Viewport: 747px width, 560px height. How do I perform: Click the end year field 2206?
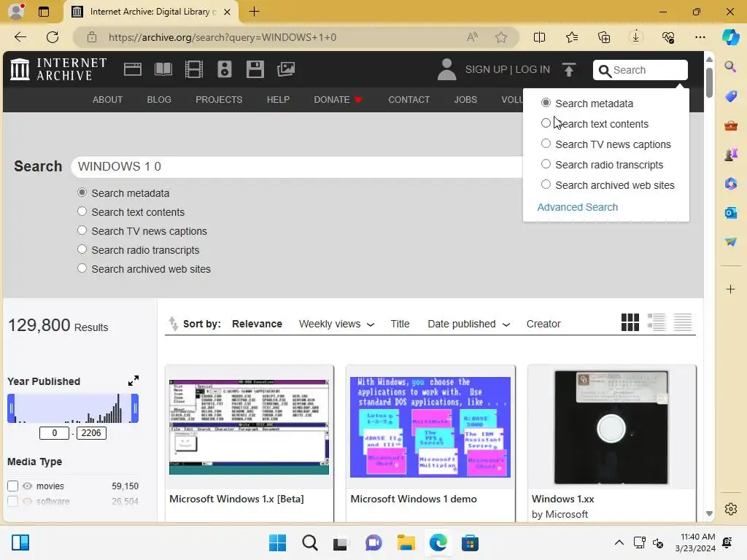(91, 433)
